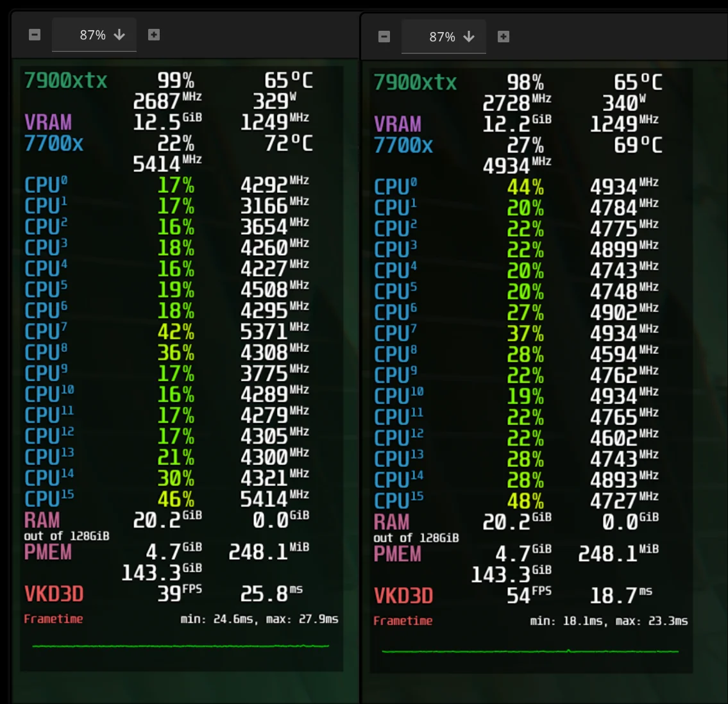Click the VKD3D label in right overlay
Screen dimensions: 728x704
click(x=403, y=596)
